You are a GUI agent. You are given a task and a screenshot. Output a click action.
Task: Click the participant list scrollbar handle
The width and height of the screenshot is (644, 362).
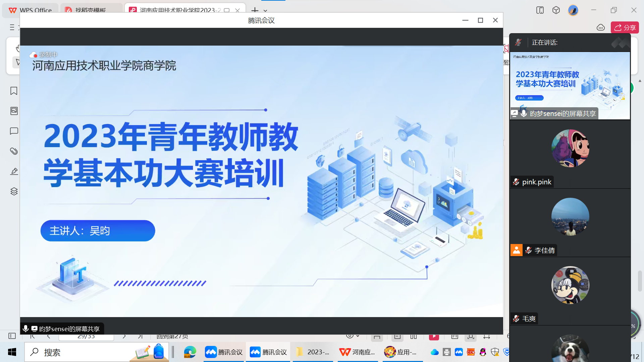coord(640,281)
